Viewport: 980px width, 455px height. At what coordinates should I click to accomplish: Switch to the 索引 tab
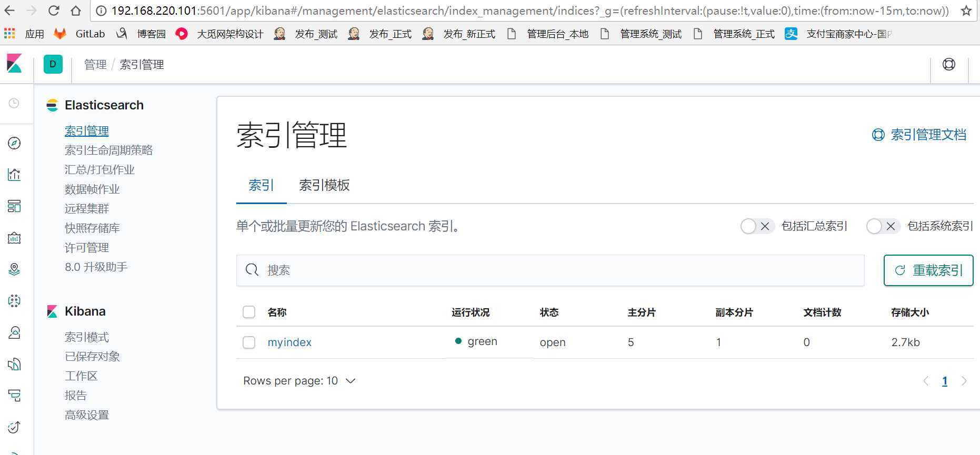[261, 185]
